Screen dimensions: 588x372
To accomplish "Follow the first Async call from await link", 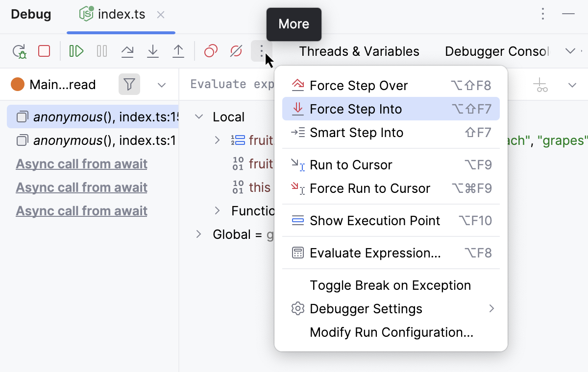I will [x=81, y=163].
